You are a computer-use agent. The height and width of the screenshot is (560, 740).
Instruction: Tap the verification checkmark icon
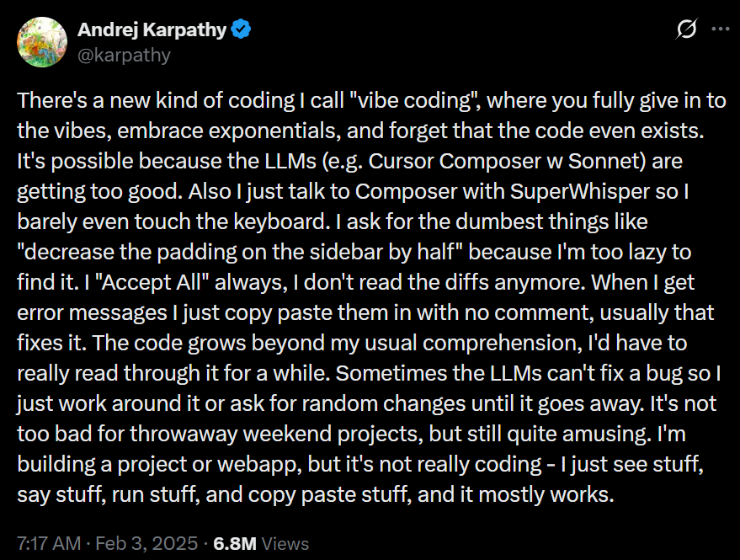(x=240, y=28)
